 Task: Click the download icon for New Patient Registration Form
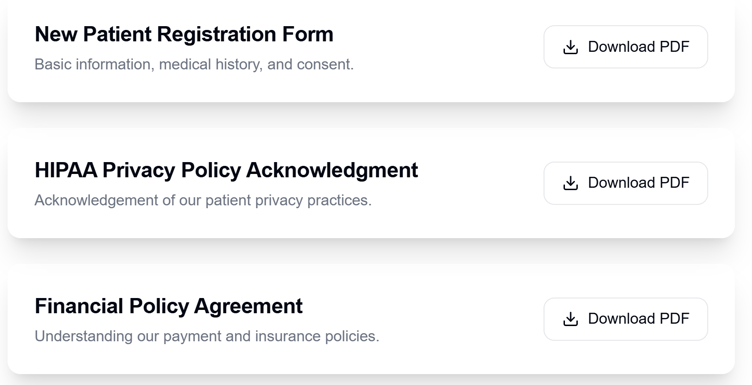[x=570, y=47]
